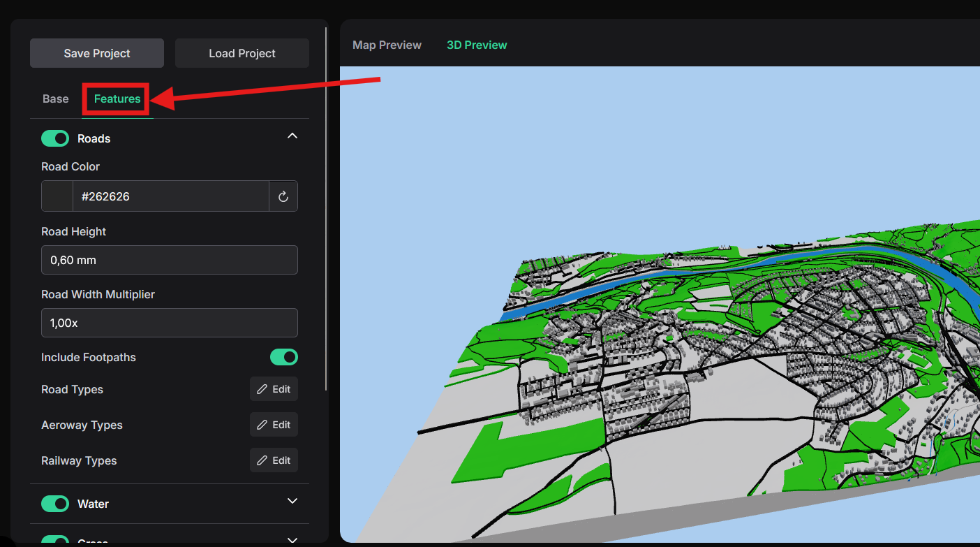Click the Load Project button
980x547 pixels.
click(x=242, y=53)
